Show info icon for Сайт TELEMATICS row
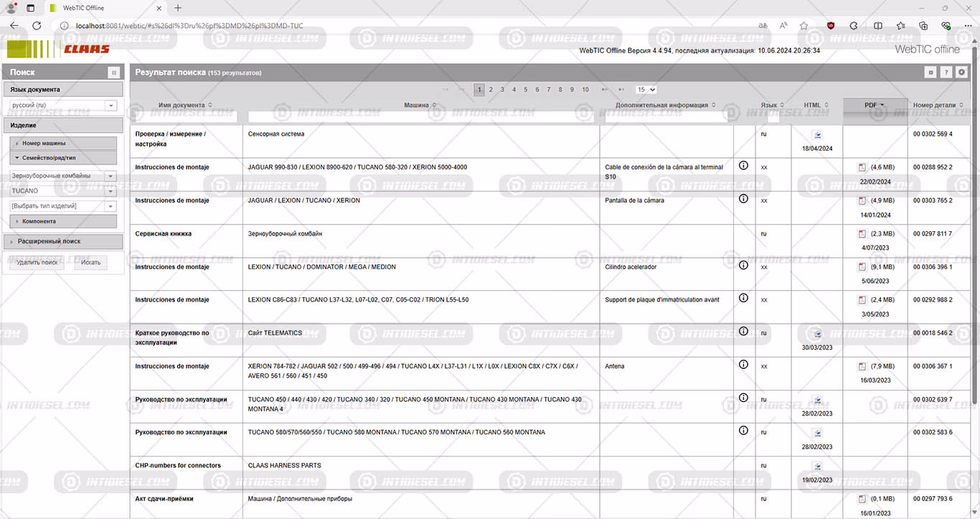 pyautogui.click(x=743, y=331)
